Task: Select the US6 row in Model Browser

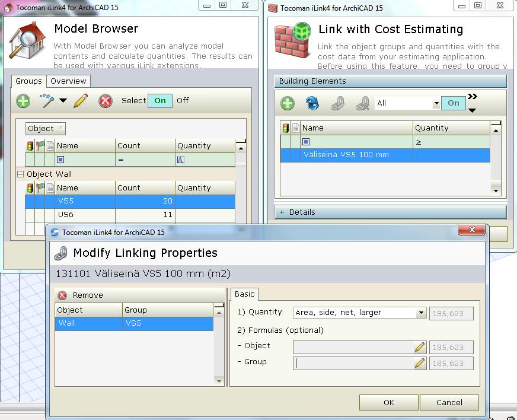Action: 130,215
